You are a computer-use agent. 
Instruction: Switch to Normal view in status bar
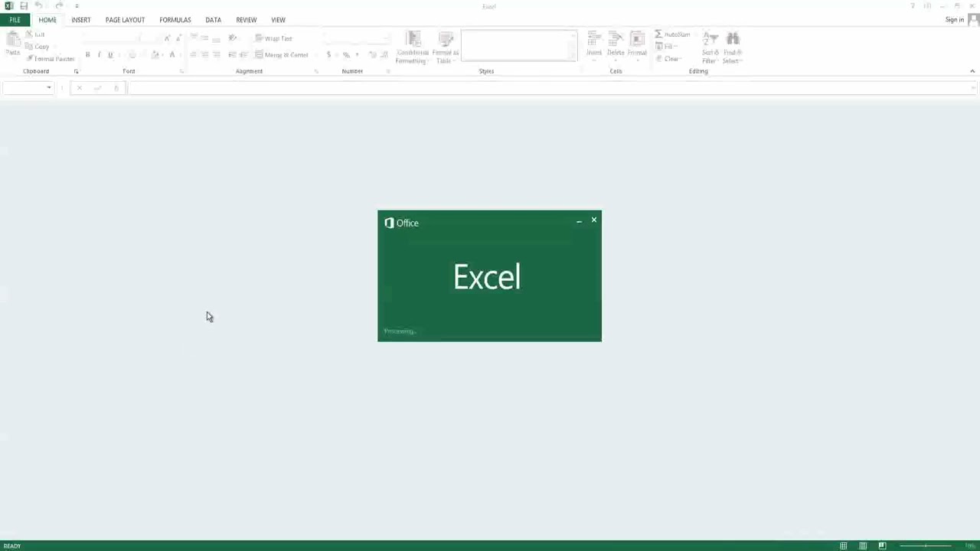[843, 546]
